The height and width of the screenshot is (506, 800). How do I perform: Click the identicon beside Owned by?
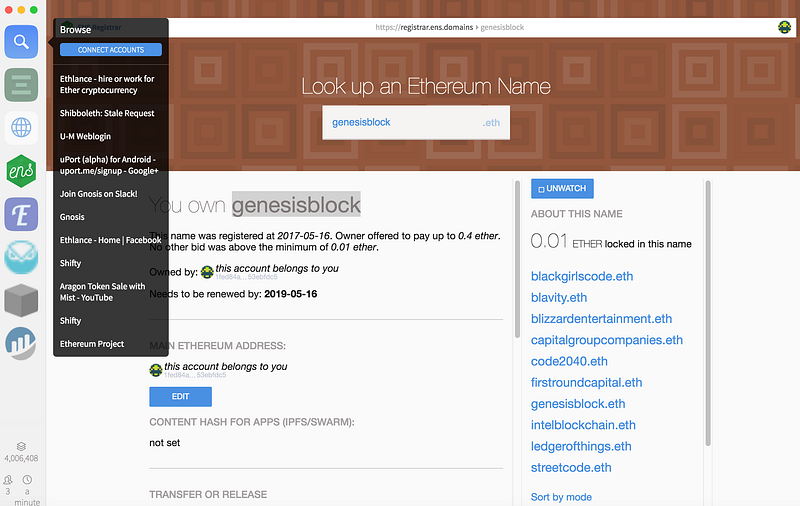[x=207, y=272]
